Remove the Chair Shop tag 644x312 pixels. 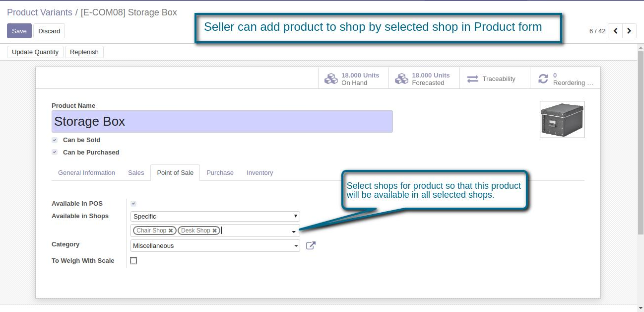click(x=171, y=231)
